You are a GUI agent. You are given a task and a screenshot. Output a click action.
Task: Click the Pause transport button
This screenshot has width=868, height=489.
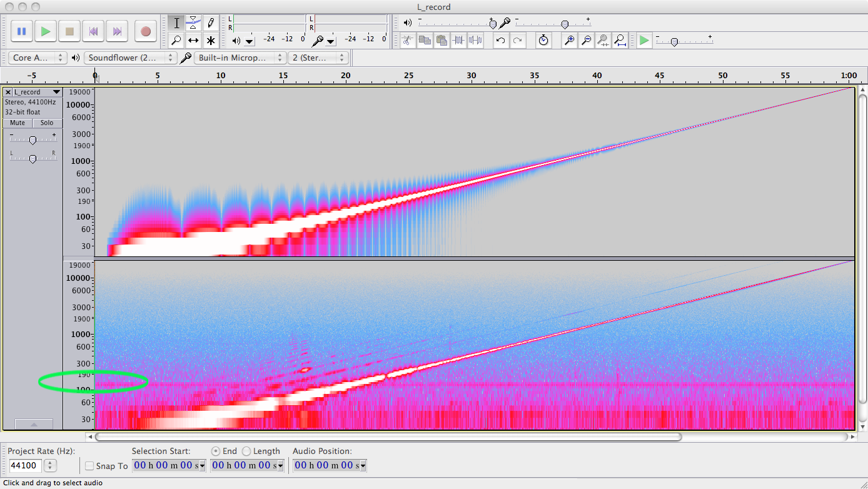pos(21,31)
